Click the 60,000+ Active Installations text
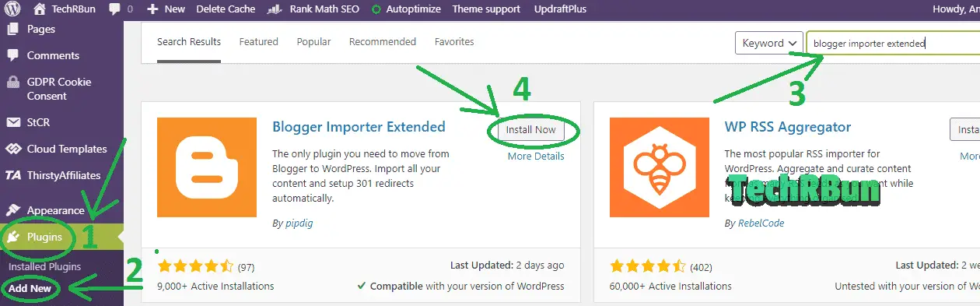The width and height of the screenshot is (980, 306). (670, 286)
